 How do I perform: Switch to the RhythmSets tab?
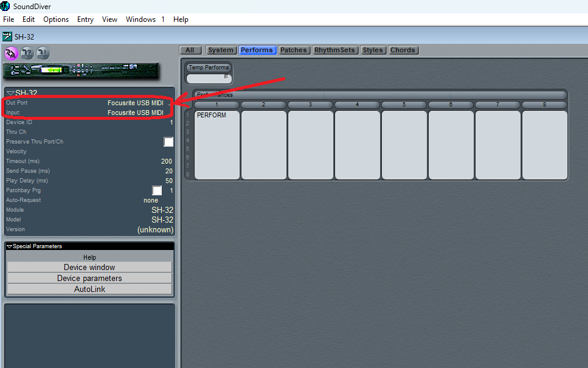(334, 50)
